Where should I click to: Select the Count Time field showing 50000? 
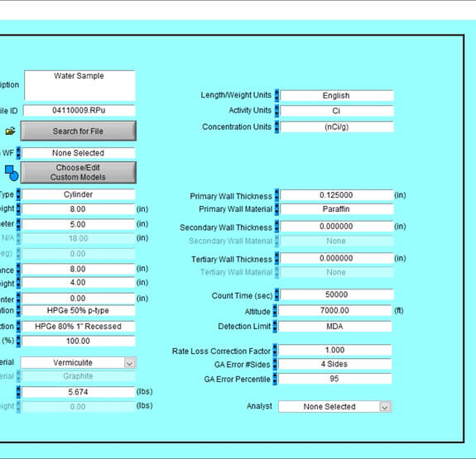coord(337,294)
